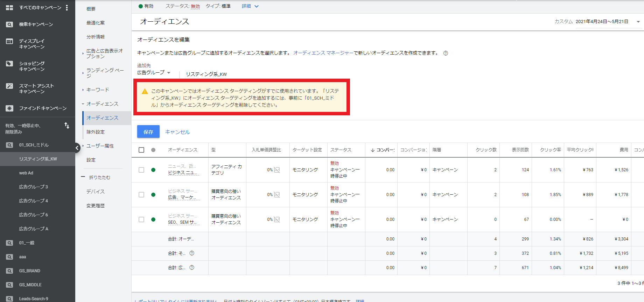Select the リスティング系_KW ad group in sidebar

[x=38, y=159]
